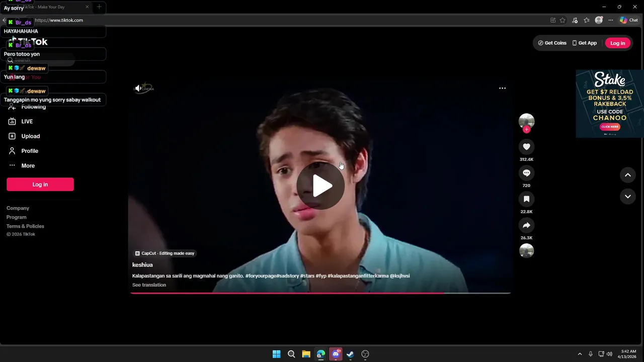The width and height of the screenshot is (644, 362).
Task: Open browser Settings and more menu
Action: point(611,20)
